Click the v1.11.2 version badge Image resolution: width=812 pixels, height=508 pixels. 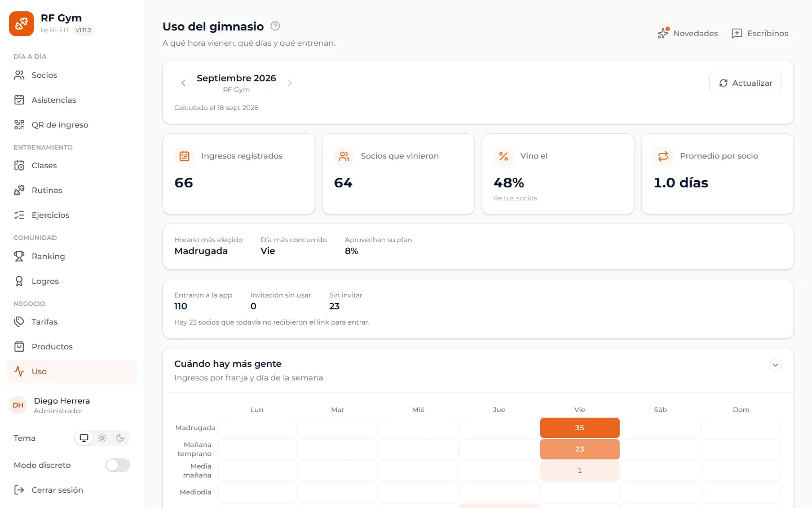click(83, 30)
